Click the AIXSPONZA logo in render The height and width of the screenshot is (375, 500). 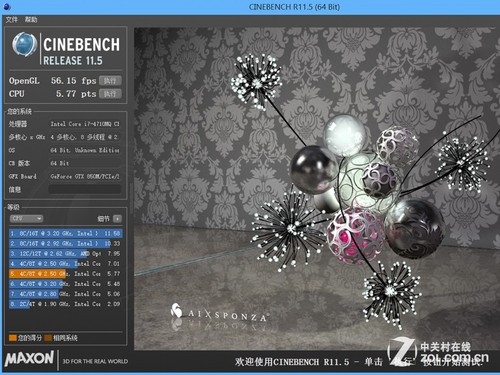[x=219, y=313]
